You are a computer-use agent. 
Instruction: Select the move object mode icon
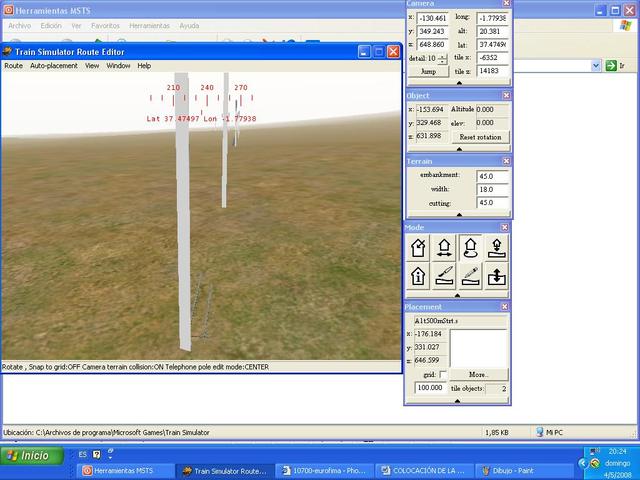(445, 247)
